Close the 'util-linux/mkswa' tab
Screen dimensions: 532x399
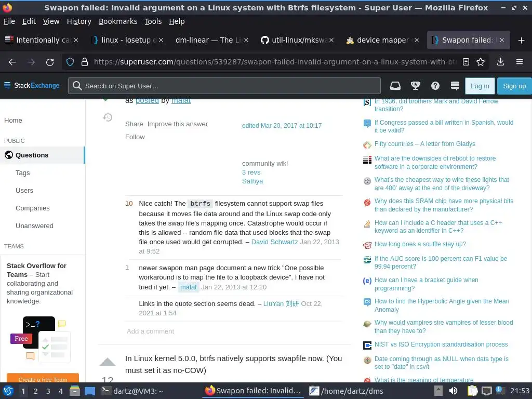tap(331, 40)
